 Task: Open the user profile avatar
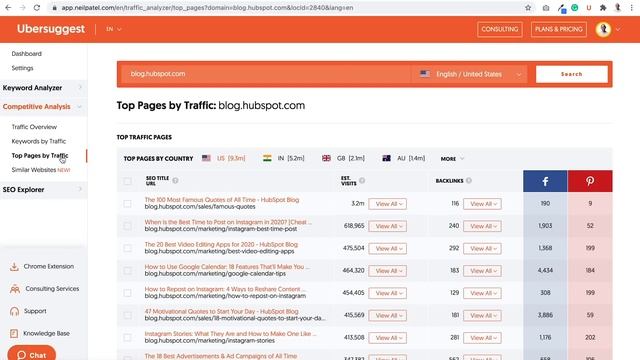[x=603, y=29]
